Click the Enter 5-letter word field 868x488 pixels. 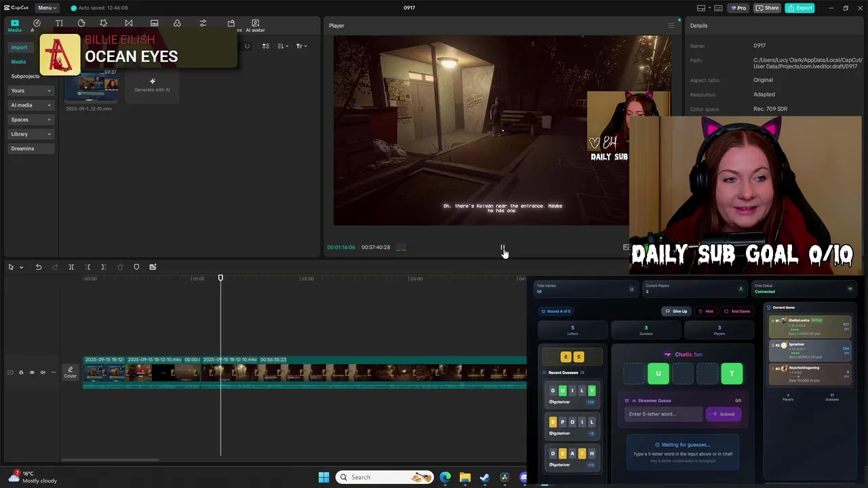(x=663, y=414)
